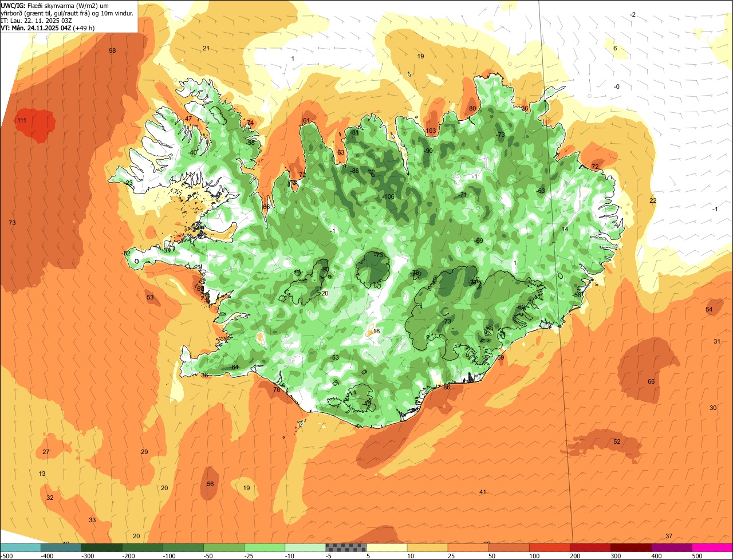Click the '47' value in the Westfjords
Viewport: 733px width, 560px height.
click(188, 119)
